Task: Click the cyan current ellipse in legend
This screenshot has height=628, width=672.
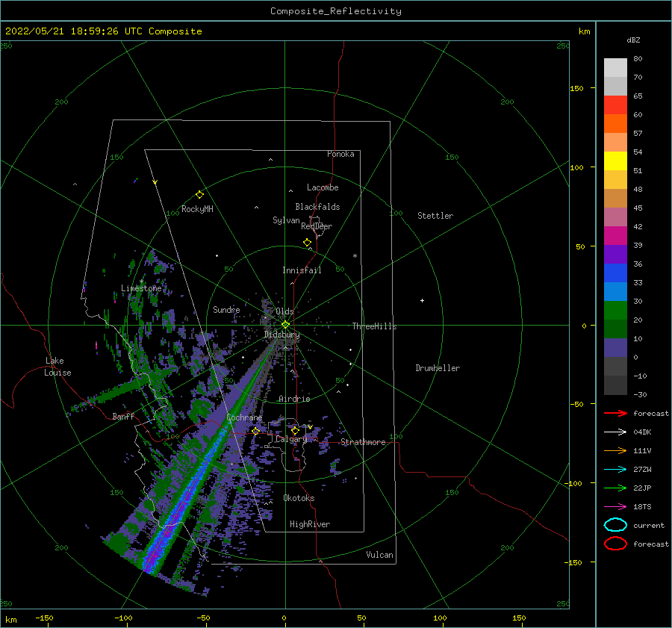Action: [615, 525]
